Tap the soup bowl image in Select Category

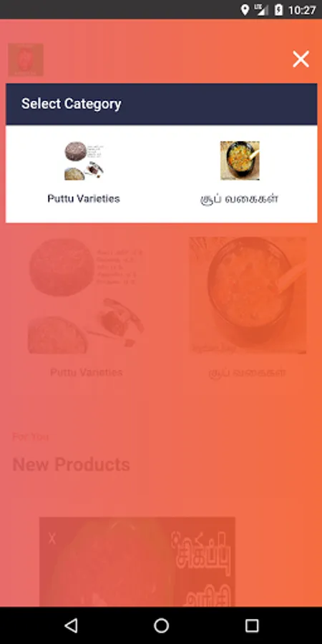[240, 160]
